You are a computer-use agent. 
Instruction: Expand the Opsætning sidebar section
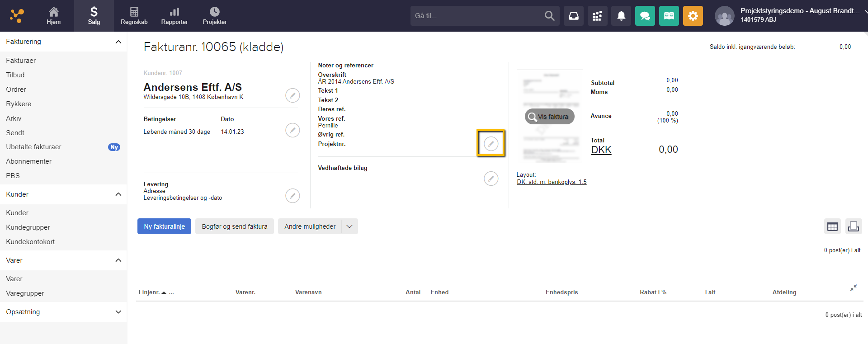point(118,312)
